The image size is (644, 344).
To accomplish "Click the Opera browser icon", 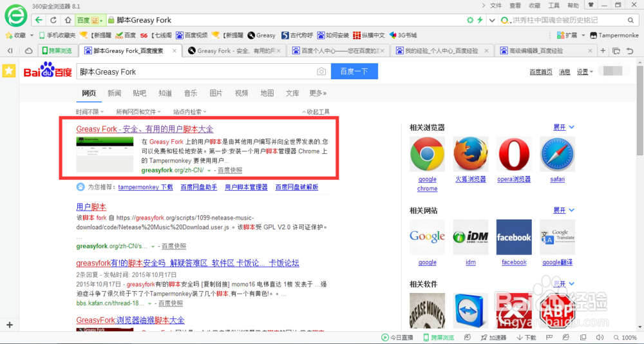I will [514, 154].
